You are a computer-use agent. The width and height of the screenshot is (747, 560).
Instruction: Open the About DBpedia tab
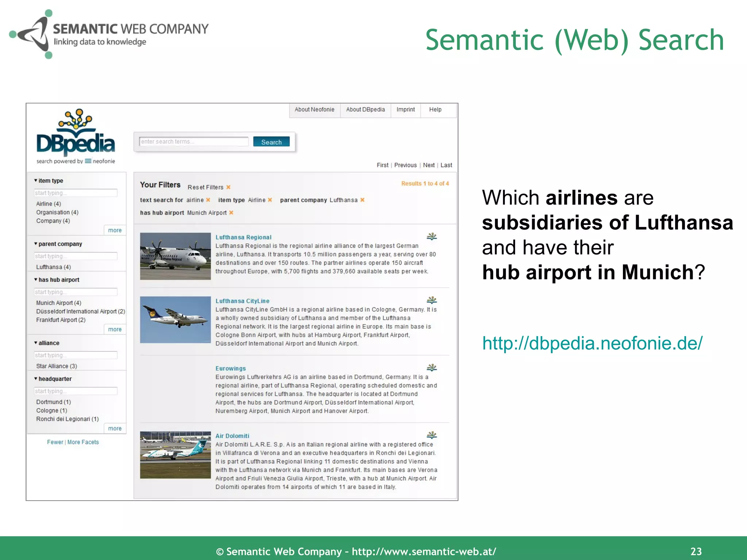point(365,110)
